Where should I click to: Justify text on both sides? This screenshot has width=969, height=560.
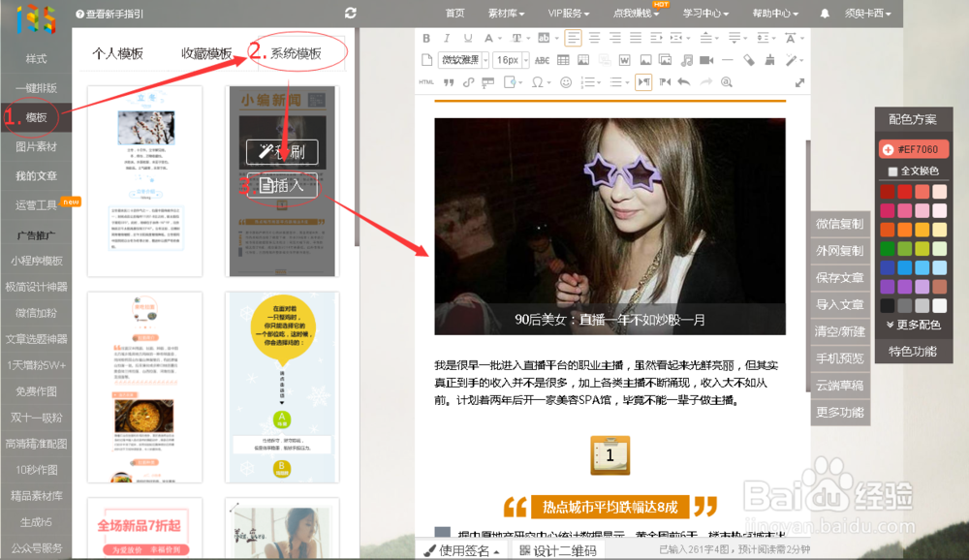click(636, 39)
